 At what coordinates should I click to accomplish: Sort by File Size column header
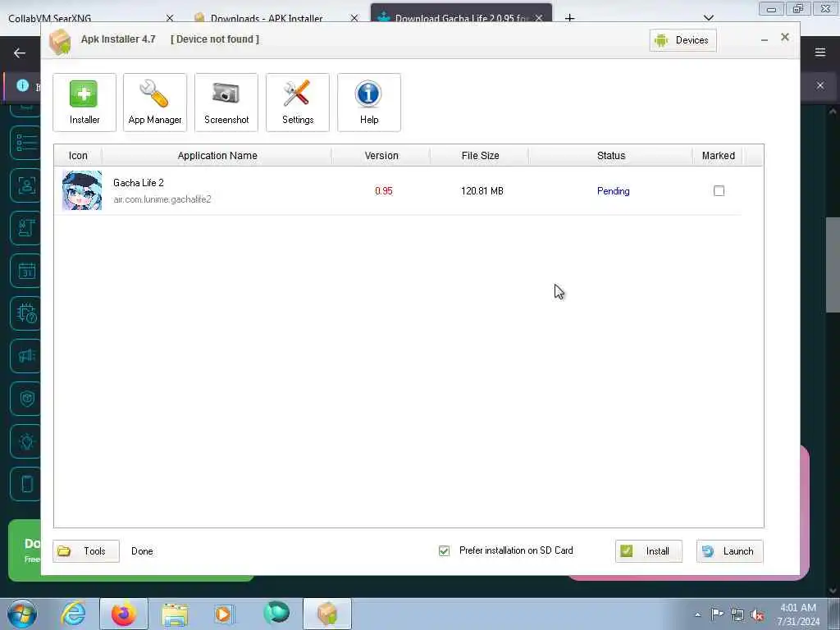(x=480, y=155)
